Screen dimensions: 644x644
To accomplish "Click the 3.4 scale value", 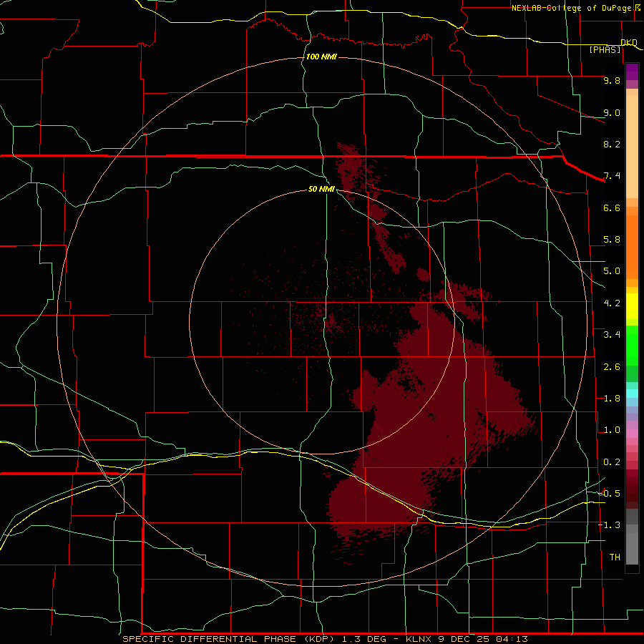I will tap(612, 335).
